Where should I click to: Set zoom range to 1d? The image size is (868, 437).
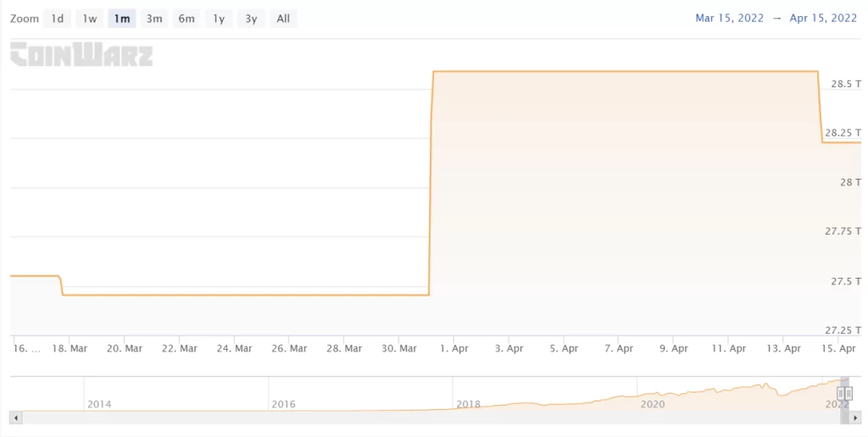click(58, 19)
